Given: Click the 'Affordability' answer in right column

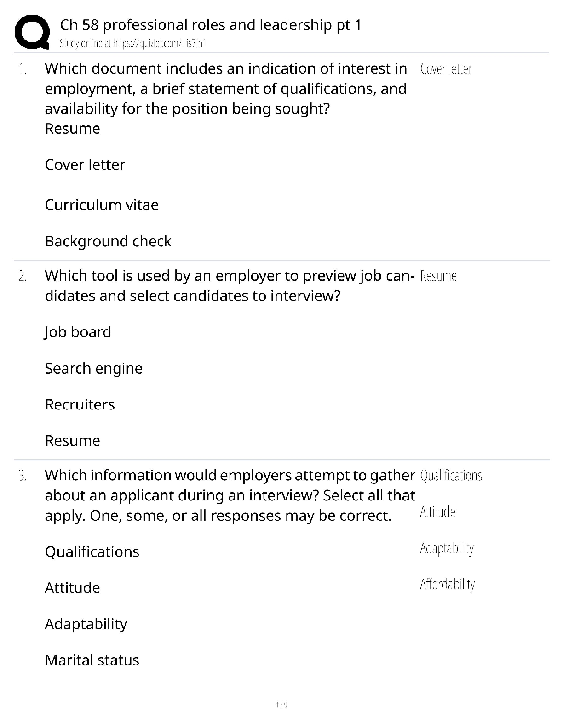Looking at the screenshot, I should pyautogui.click(x=447, y=585).
